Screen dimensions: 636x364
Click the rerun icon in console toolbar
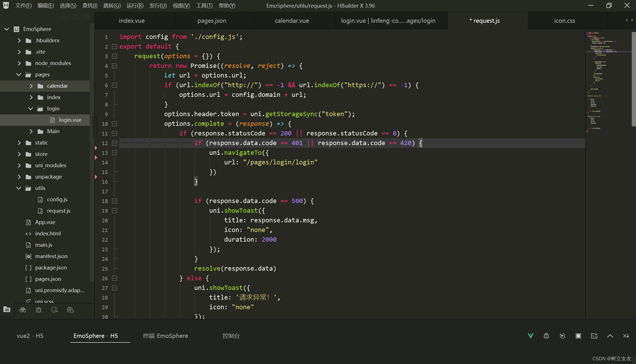coord(562,336)
